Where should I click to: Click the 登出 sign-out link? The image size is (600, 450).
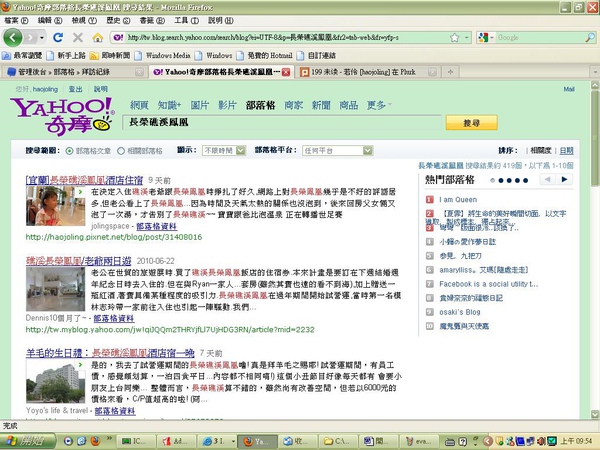[75, 89]
